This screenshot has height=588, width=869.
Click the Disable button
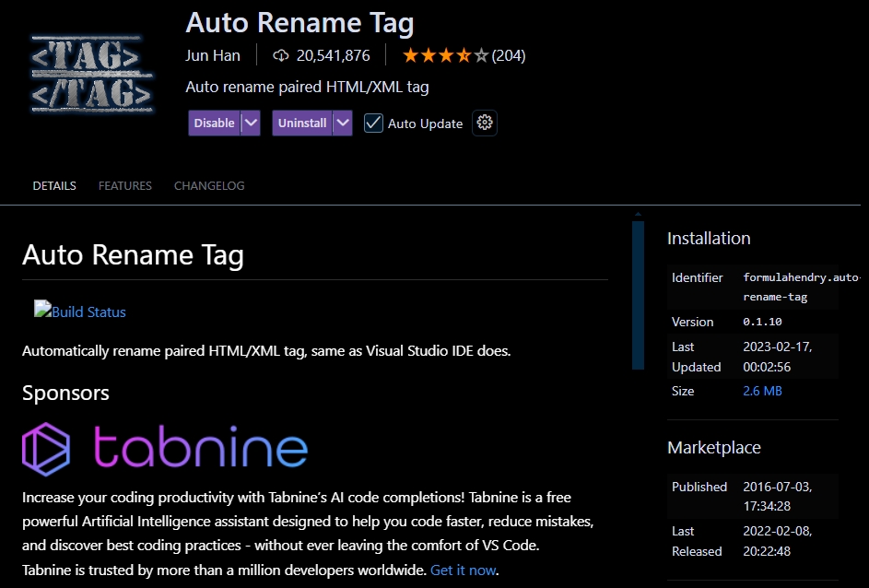point(215,123)
